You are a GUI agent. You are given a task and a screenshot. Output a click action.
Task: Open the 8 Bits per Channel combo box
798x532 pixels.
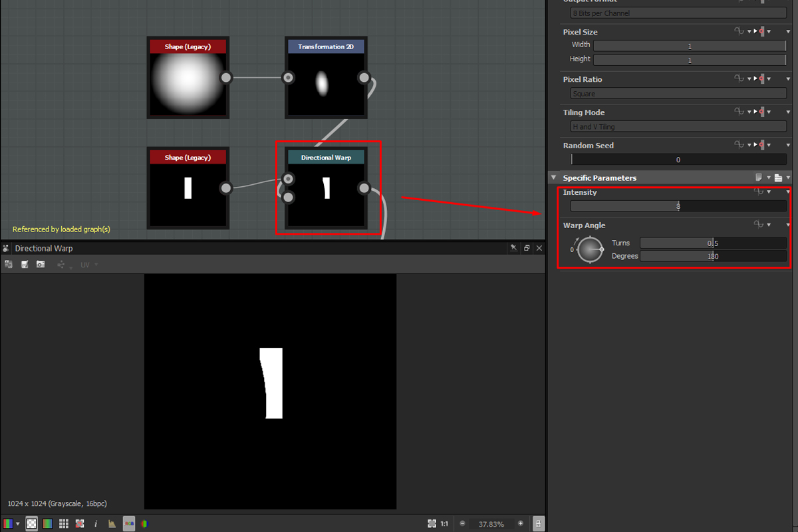tap(678, 13)
